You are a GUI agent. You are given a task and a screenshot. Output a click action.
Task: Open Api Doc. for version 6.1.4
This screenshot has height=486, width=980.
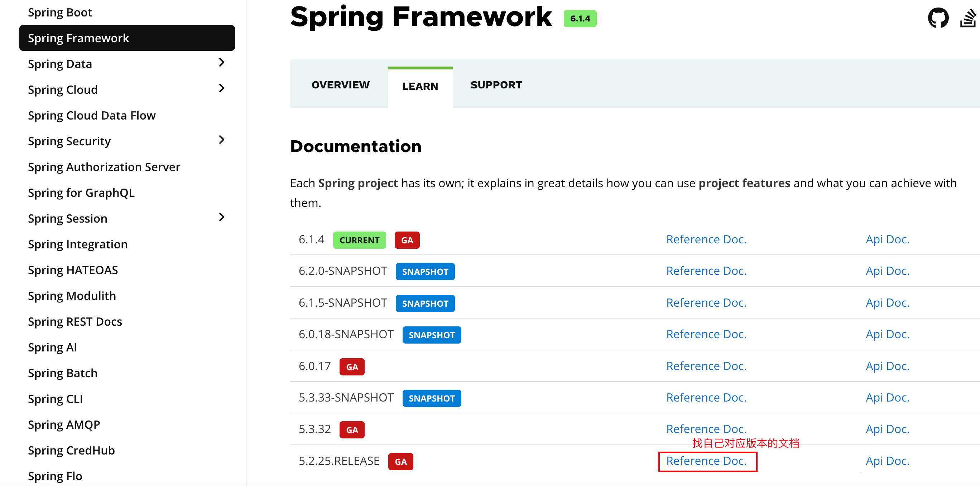(x=888, y=239)
